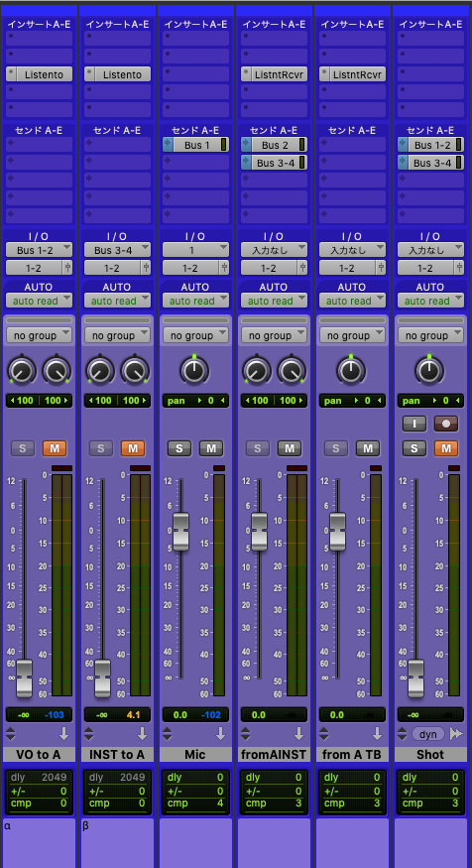Click left pan knob on VO to A
Image resolution: width=472 pixels, height=868 pixels.
coord(22,370)
